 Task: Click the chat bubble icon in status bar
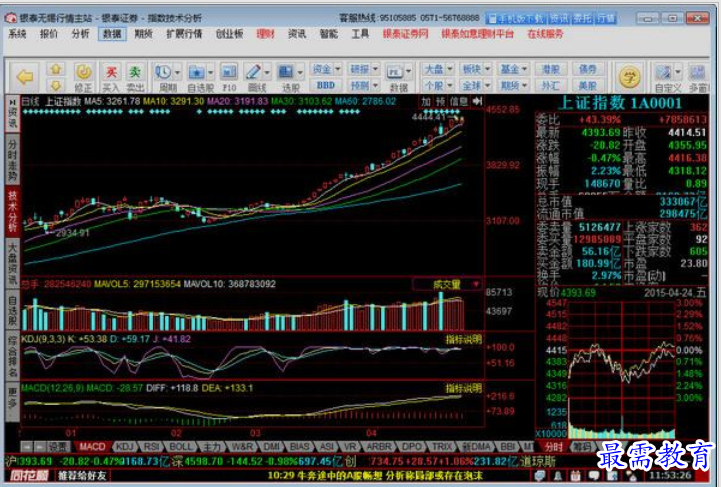click(x=540, y=476)
